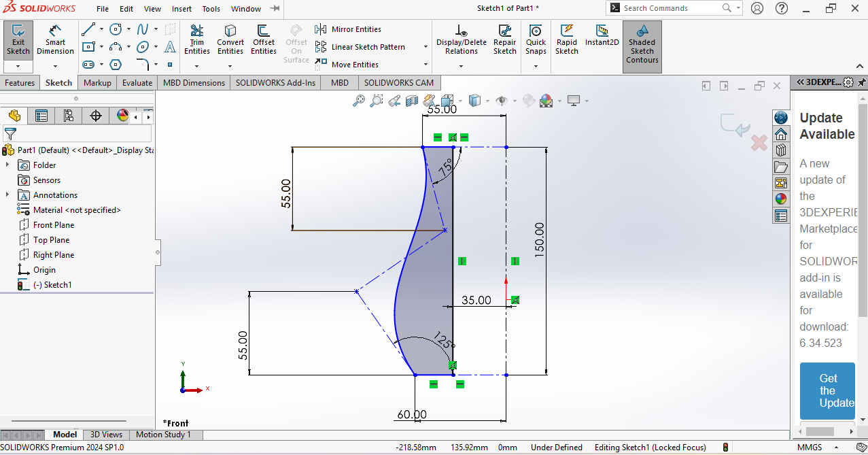Click the sketch confirm corner icon
This screenshot has height=455, width=868.
pyautogui.click(x=735, y=125)
